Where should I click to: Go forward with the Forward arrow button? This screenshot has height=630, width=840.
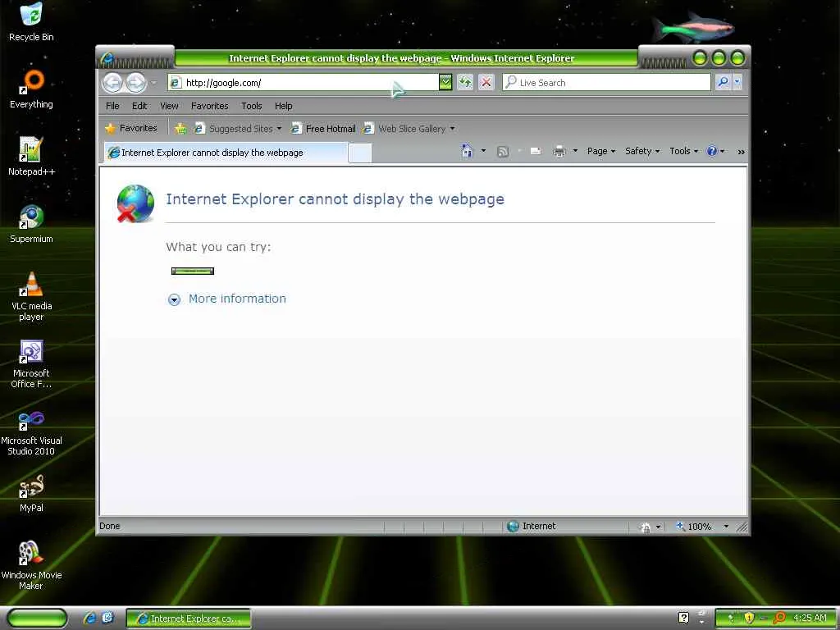(136, 83)
